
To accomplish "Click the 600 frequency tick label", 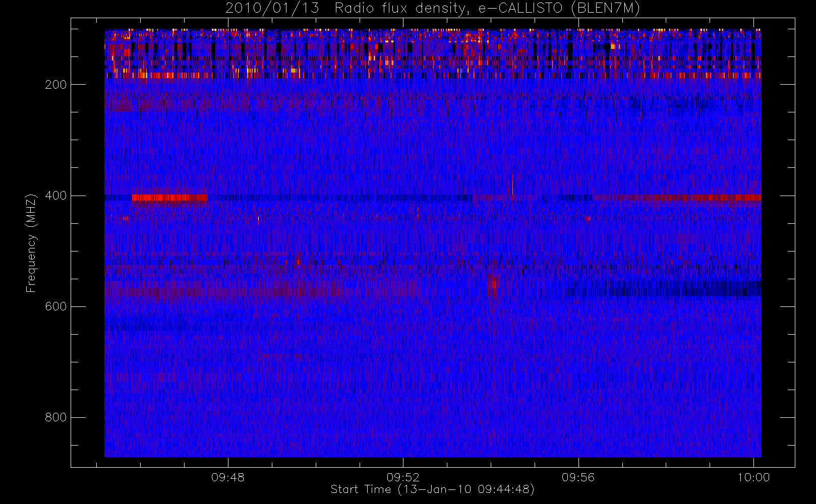I will (x=55, y=306).
